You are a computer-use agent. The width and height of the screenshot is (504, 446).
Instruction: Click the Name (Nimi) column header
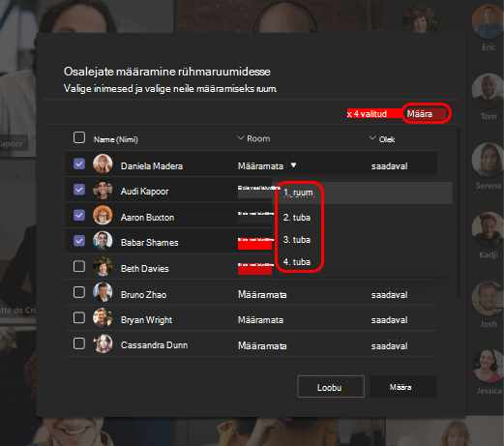(116, 139)
